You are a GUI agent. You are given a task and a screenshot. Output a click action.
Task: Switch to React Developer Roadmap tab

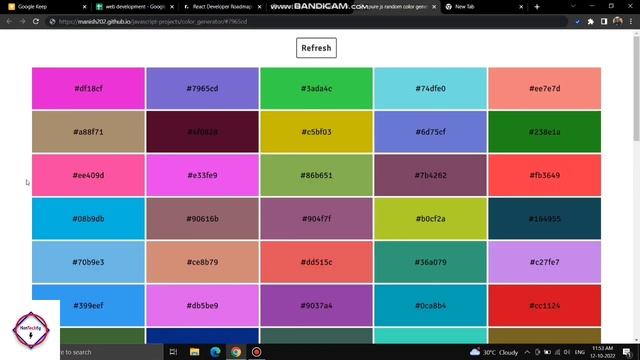click(x=222, y=7)
